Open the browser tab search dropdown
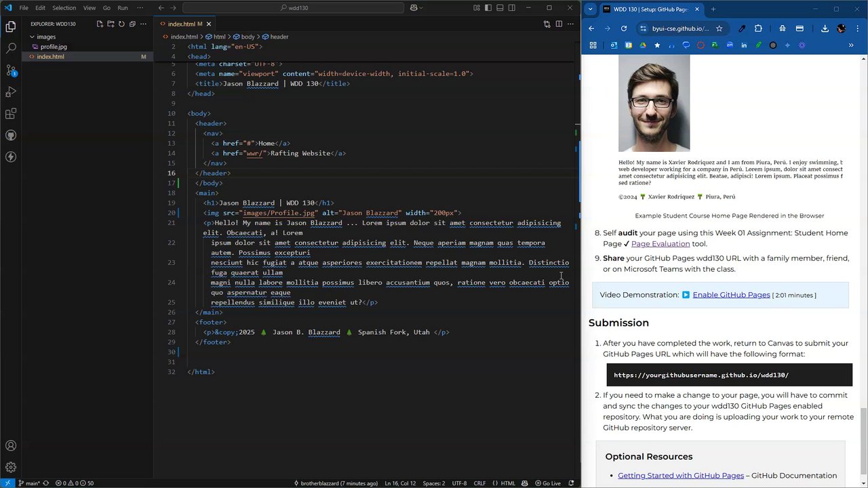 click(x=591, y=9)
